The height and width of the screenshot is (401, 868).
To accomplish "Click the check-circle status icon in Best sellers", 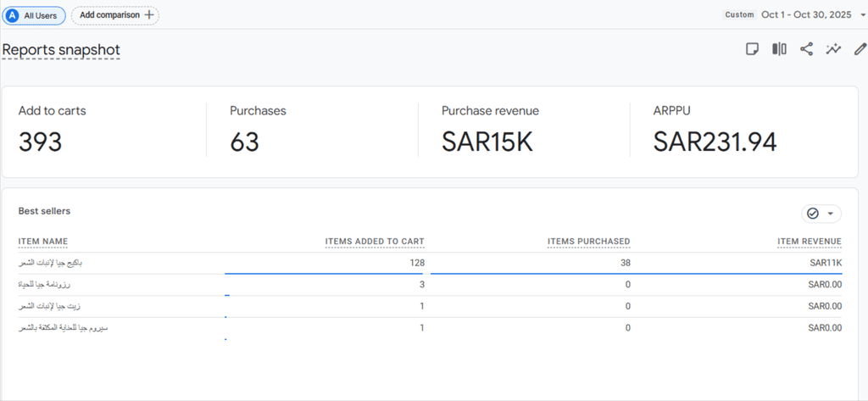I will [813, 214].
